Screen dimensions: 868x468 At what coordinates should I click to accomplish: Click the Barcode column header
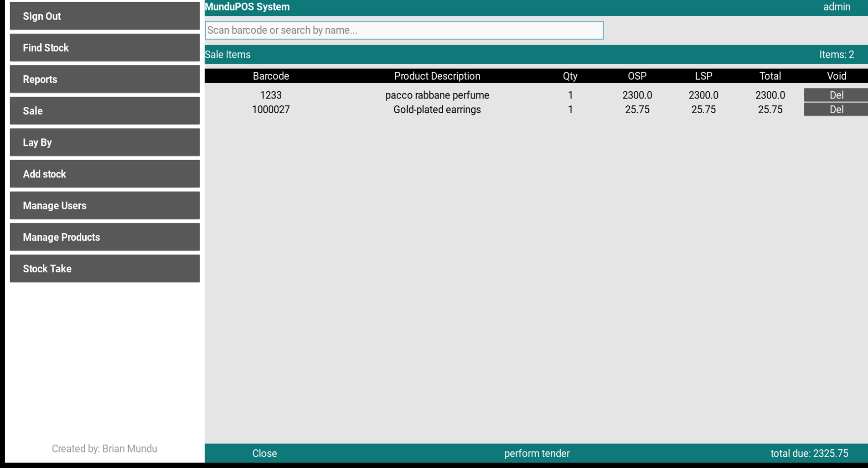coord(270,76)
